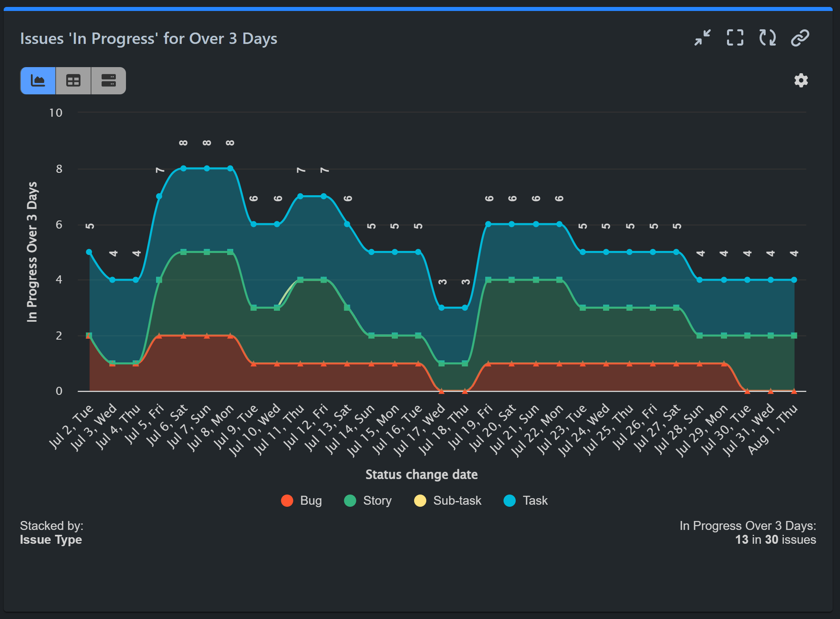Toggle the Sub-task legend entry

447,501
